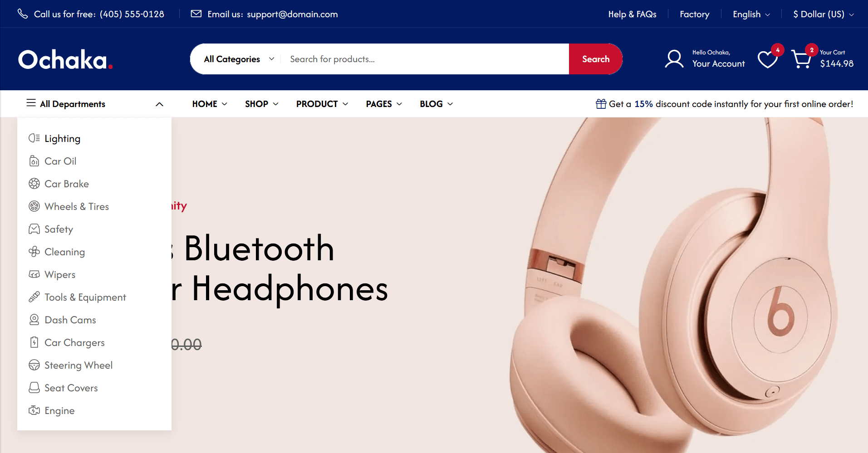Click the hamburger icon beside All Departments
Viewport: 868px width, 453px height.
[31, 103]
